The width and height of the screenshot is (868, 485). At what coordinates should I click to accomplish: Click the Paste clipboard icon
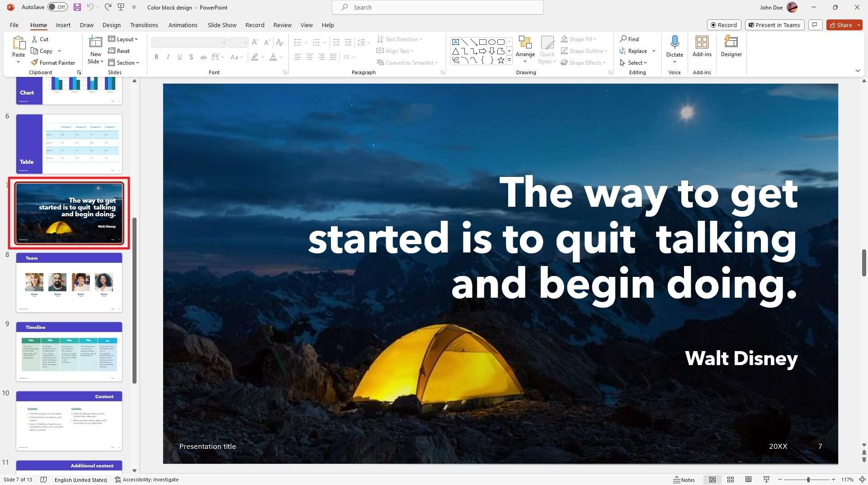pyautogui.click(x=19, y=43)
